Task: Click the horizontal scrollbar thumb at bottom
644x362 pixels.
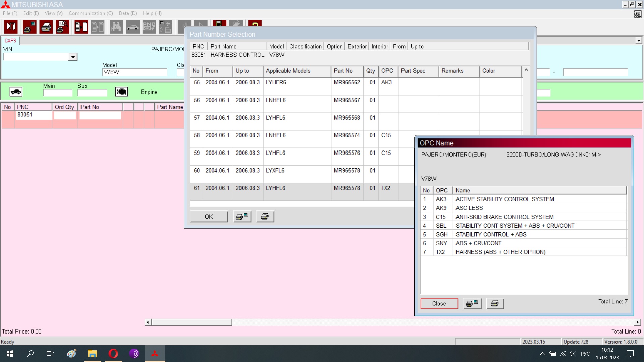Action: pos(192,322)
